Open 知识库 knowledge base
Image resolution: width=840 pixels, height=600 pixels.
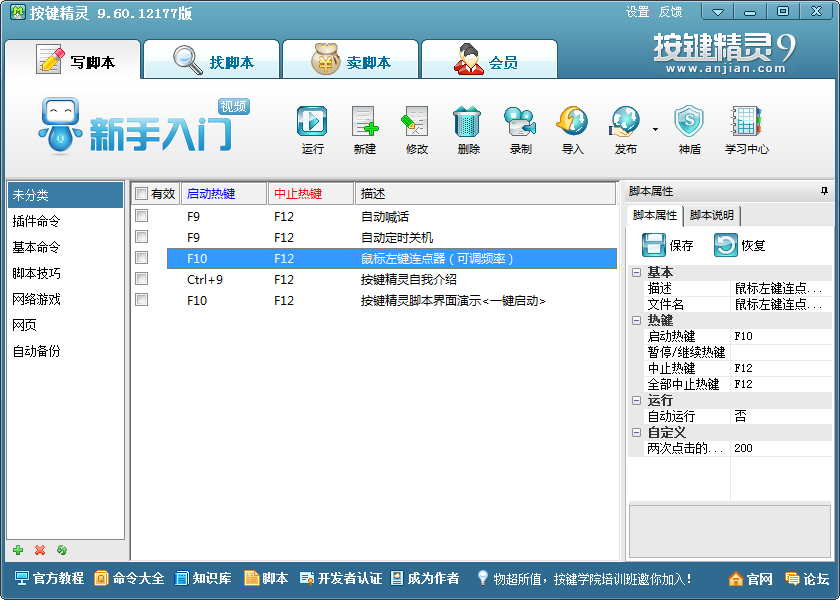tap(203, 579)
